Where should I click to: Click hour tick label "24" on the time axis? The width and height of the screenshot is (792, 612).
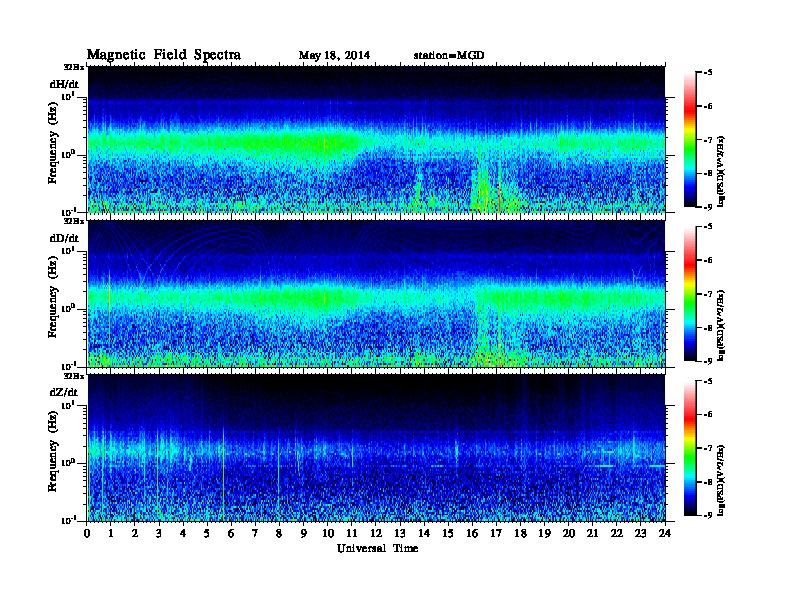tap(665, 533)
